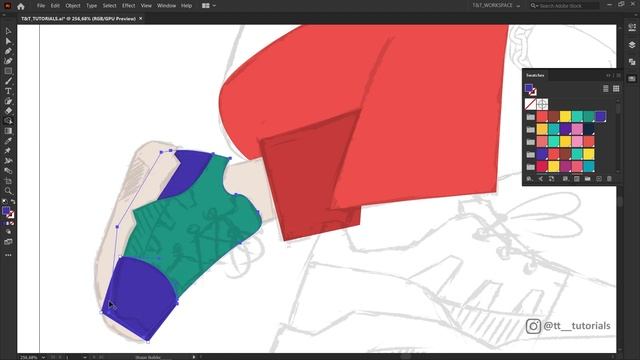The height and width of the screenshot is (360, 640).
Task: Open the Type menu
Action: [91, 6]
